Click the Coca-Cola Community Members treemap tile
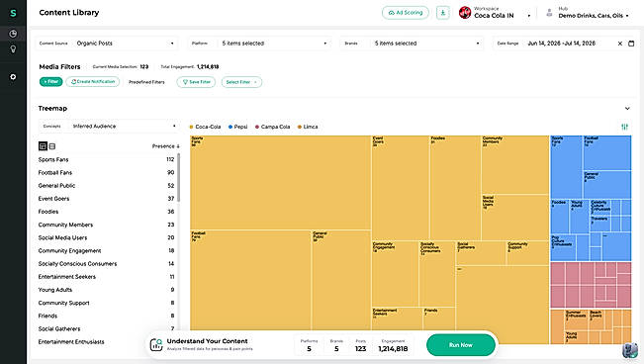Viewport: 644px width, 364px height. pos(515,165)
